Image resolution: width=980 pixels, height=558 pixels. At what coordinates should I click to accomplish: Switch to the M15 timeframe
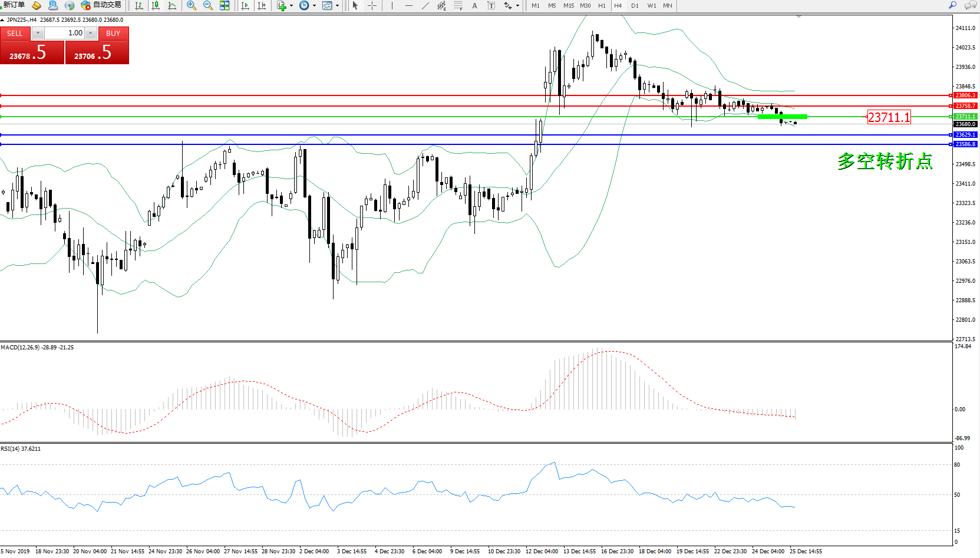tap(568, 5)
